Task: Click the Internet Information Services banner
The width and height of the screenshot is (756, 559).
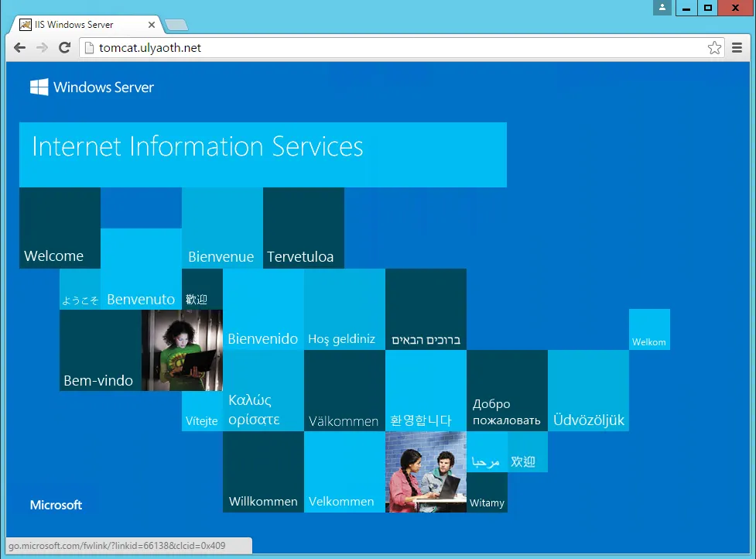Action: 262,154
